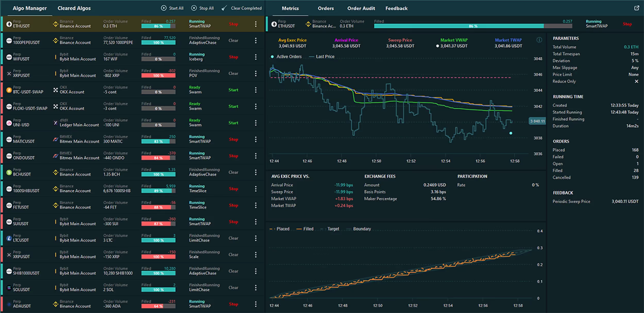This screenshot has width=644, height=313.
Task: Toggle the Target series legend
Action: click(330, 229)
